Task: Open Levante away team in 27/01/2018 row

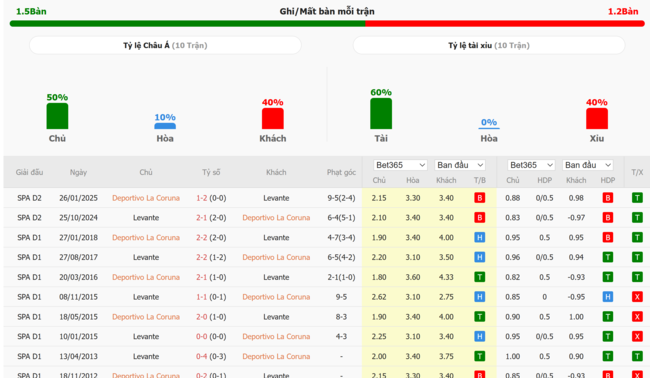Action: [276, 237]
